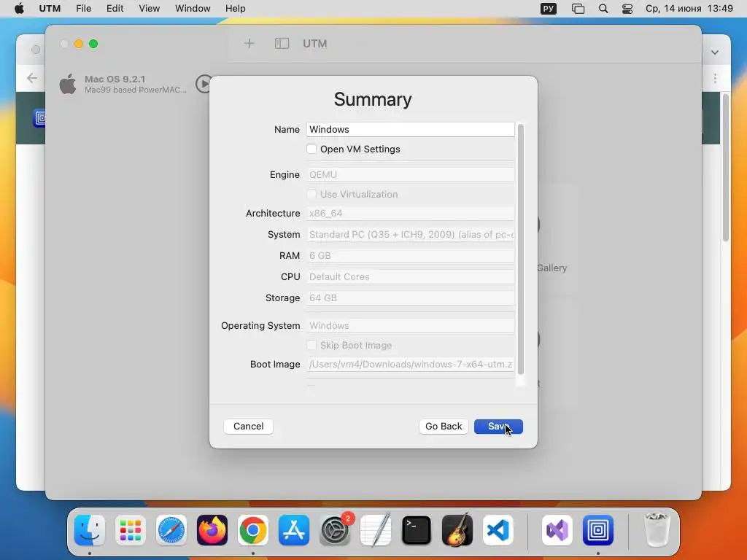Open TextEdit from the Dock
This screenshot has height=560, width=747.
tap(376, 530)
